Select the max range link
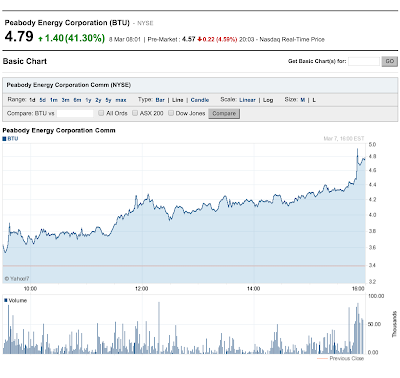Viewport: 400px width, 378px height. coord(121,100)
